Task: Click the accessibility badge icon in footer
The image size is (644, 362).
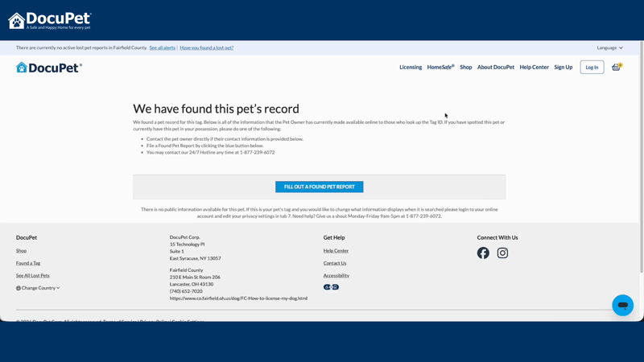Action: coord(331,287)
